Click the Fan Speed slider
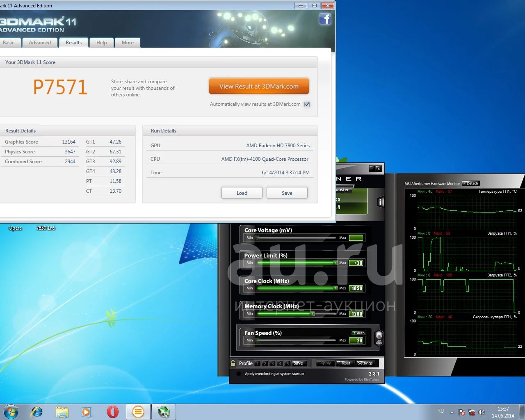This screenshot has width=525, height=420. pyautogui.click(x=296, y=340)
